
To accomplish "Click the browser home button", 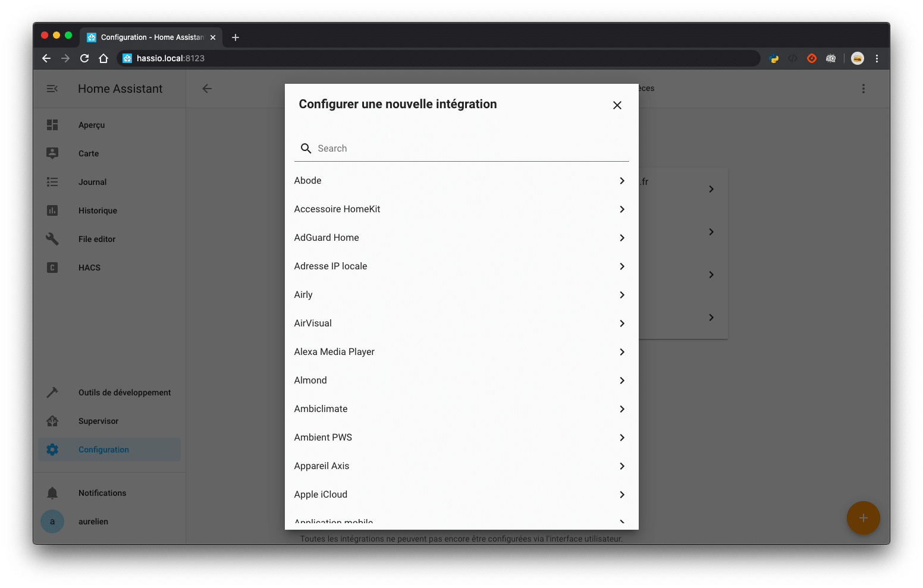I will point(103,58).
